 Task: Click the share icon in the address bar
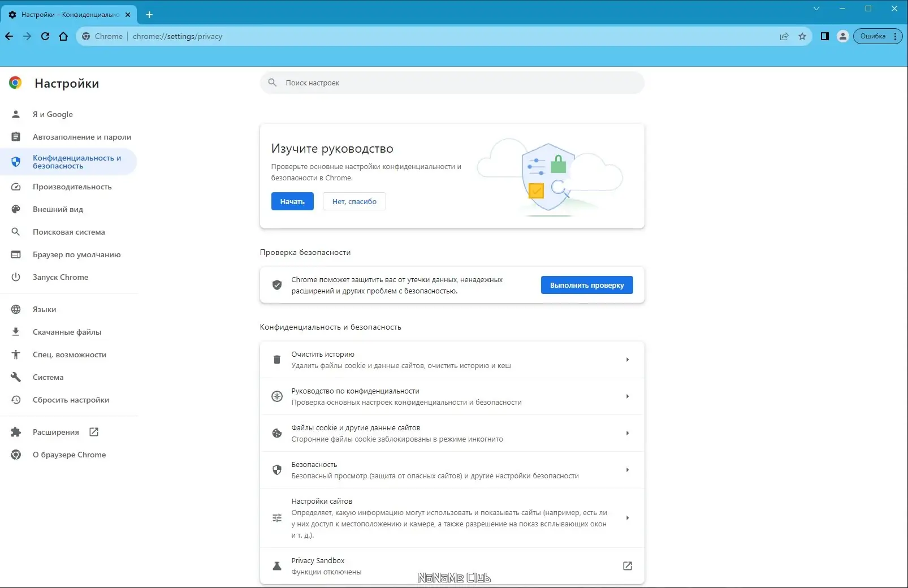pos(784,36)
